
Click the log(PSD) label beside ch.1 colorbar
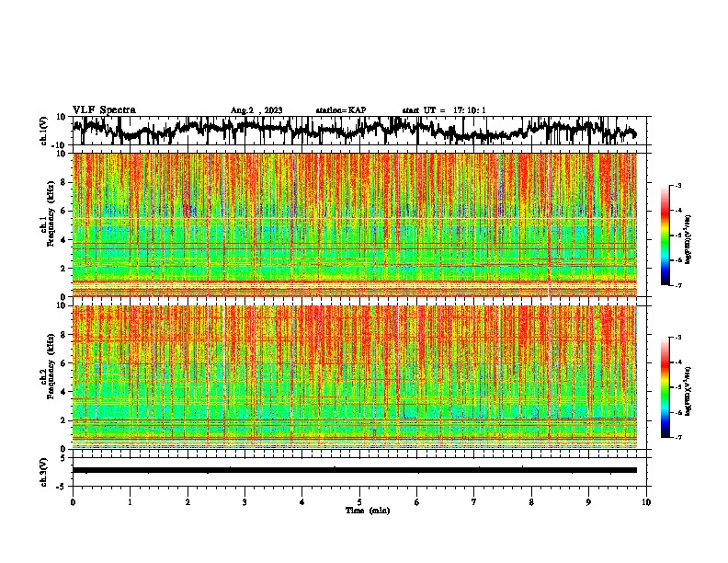tap(688, 239)
